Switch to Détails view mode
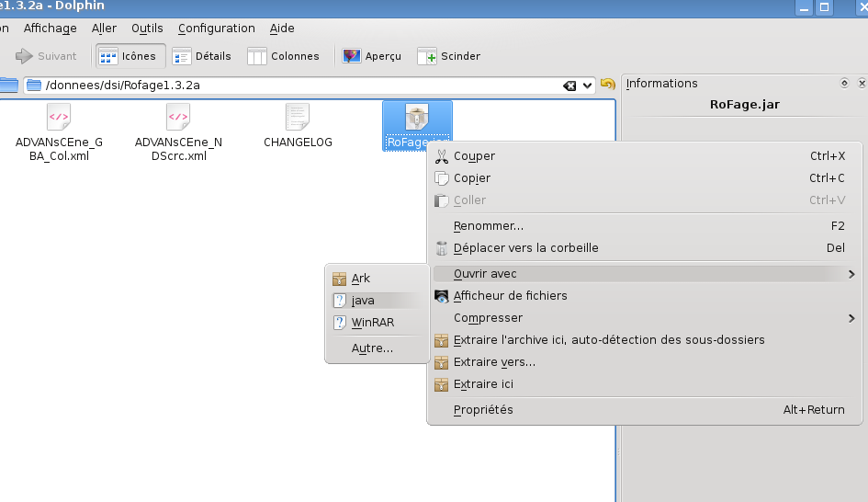Viewport: 868px width, 502px height. (x=202, y=56)
